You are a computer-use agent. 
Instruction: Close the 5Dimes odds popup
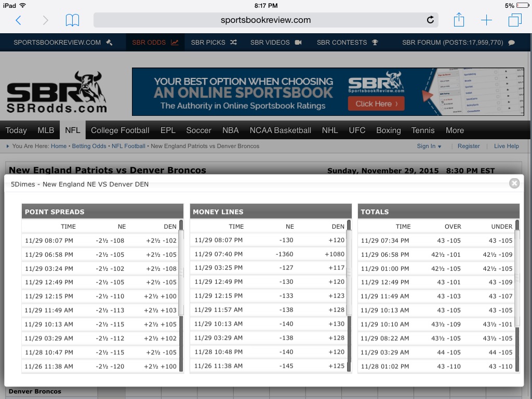click(514, 183)
